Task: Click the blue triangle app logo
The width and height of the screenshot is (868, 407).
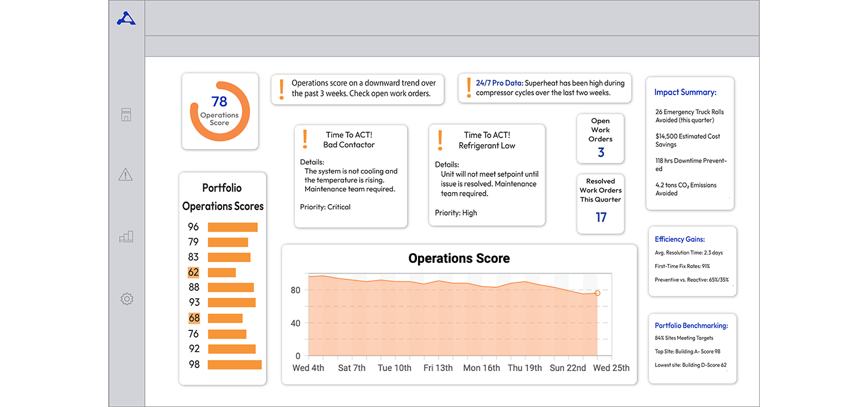Action: coord(126,19)
